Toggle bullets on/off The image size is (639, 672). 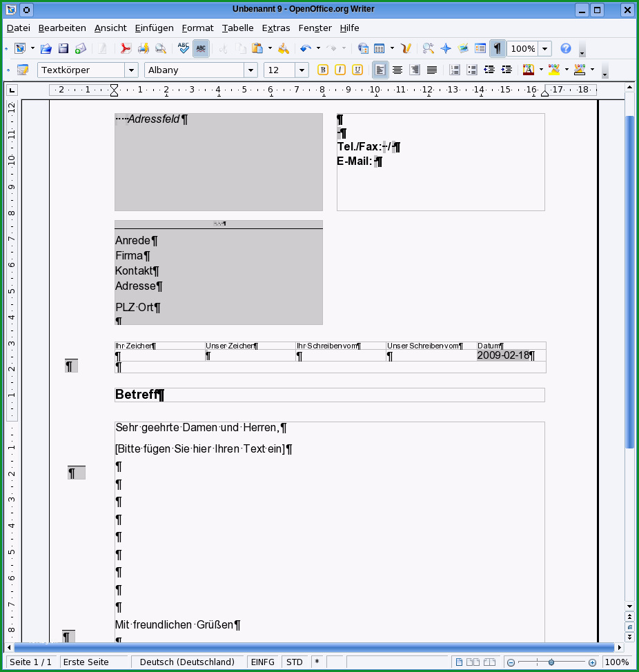472,70
